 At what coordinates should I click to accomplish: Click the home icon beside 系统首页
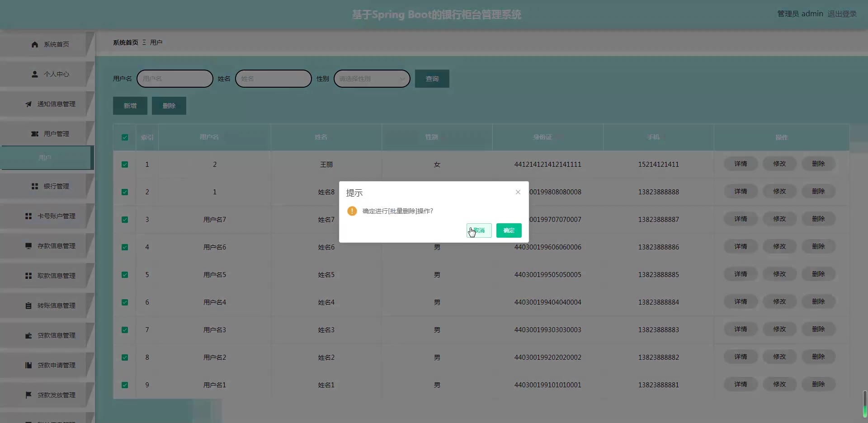[35, 44]
